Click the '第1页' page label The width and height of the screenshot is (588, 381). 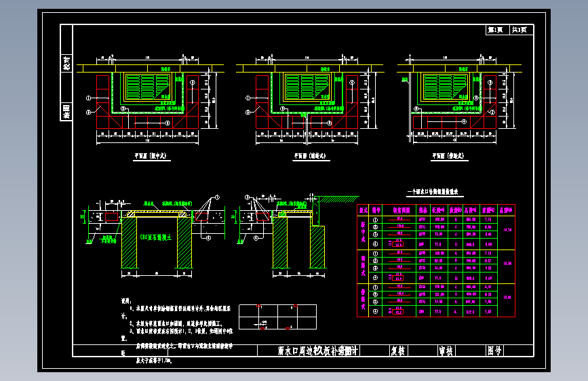[x=495, y=30]
